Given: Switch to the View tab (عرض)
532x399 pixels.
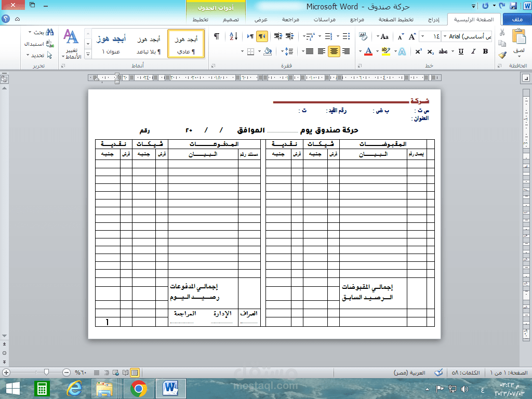Looking at the screenshot, I should coord(261,19).
